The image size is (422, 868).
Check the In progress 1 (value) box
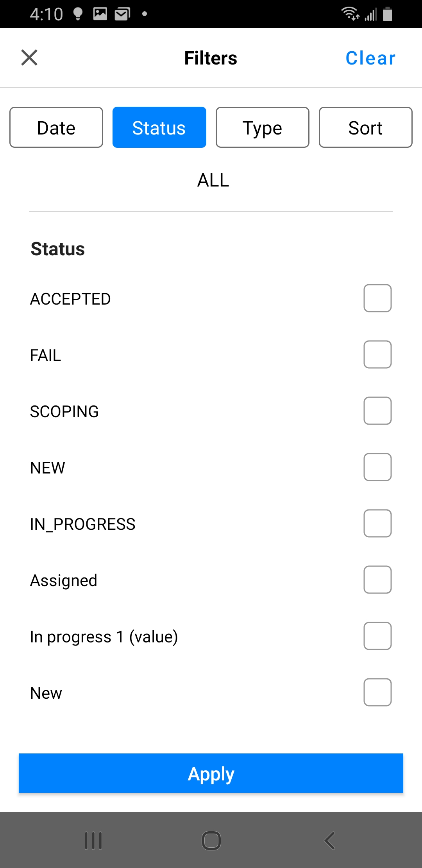point(377,636)
